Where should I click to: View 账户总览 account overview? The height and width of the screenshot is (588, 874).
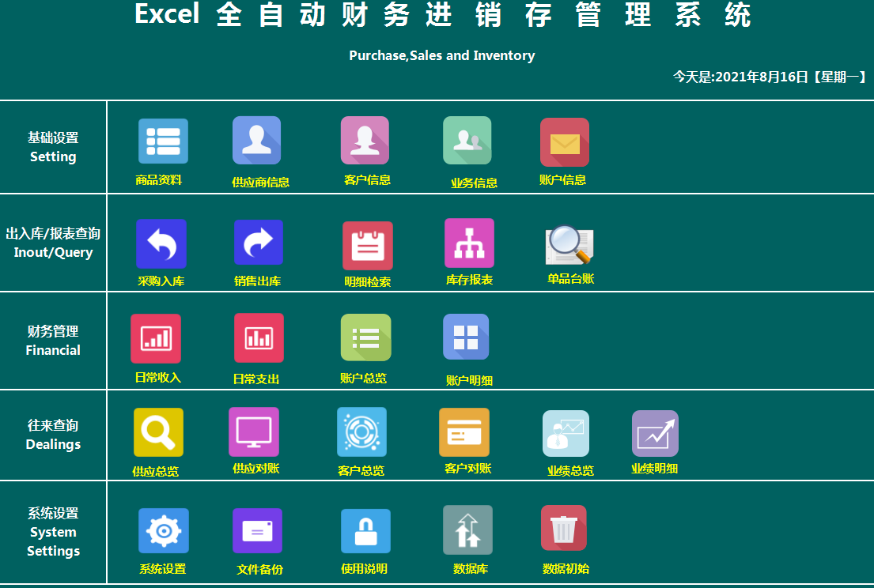coord(365,337)
